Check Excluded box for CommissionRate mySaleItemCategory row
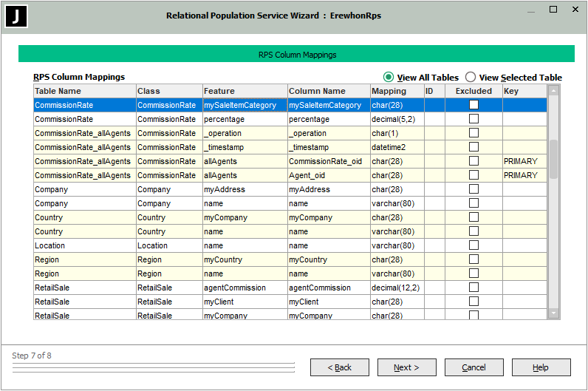 474,105
